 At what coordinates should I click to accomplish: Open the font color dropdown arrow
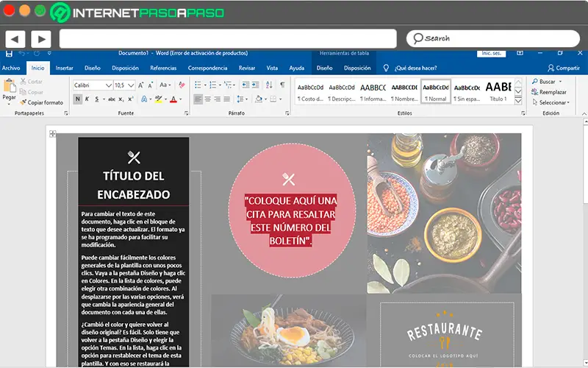click(180, 99)
